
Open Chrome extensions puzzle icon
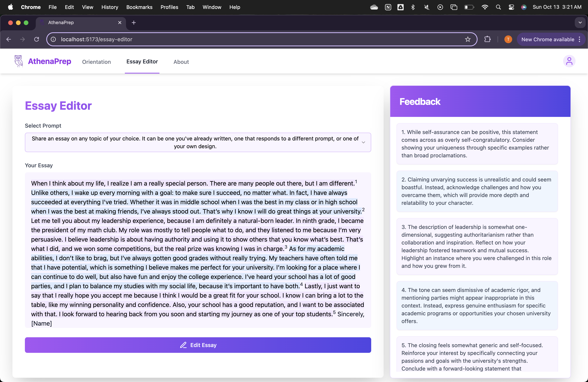[487, 39]
